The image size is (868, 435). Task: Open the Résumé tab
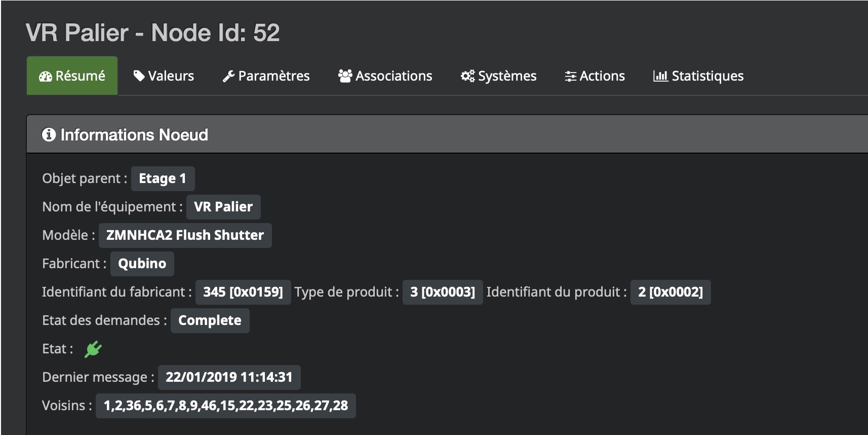pyautogui.click(x=72, y=76)
